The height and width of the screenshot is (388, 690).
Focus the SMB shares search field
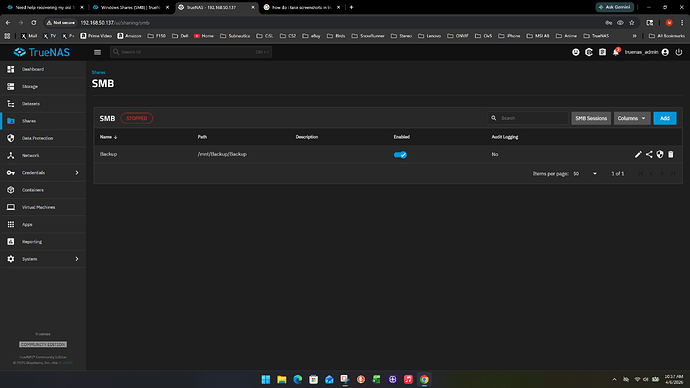point(528,118)
